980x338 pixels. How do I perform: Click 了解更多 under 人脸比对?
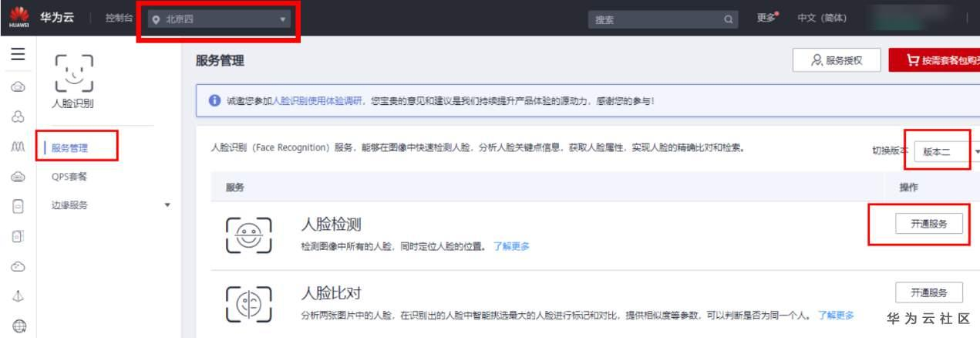[x=837, y=315]
